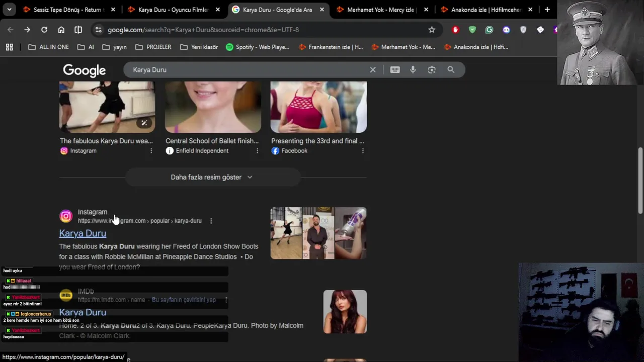Click Bu sayfanın çevirisini yap link
Screen dimensions: 644x362
coord(184,300)
